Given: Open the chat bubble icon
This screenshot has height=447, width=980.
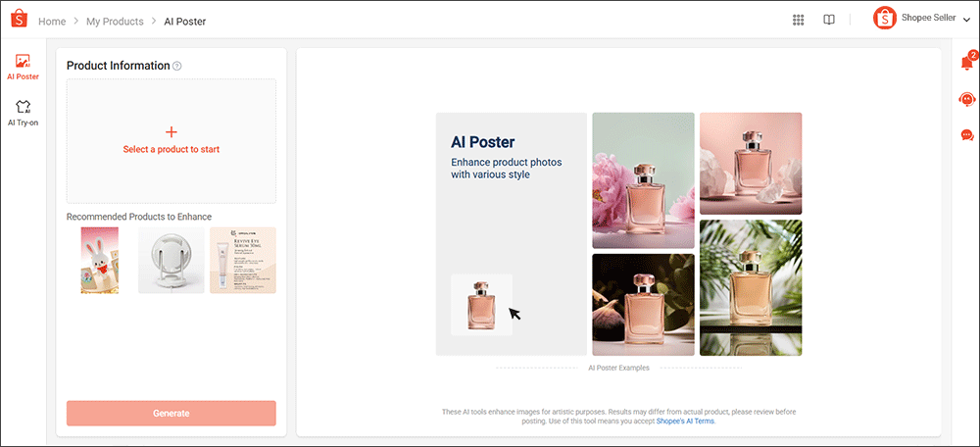Looking at the screenshot, I should [967, 134].
